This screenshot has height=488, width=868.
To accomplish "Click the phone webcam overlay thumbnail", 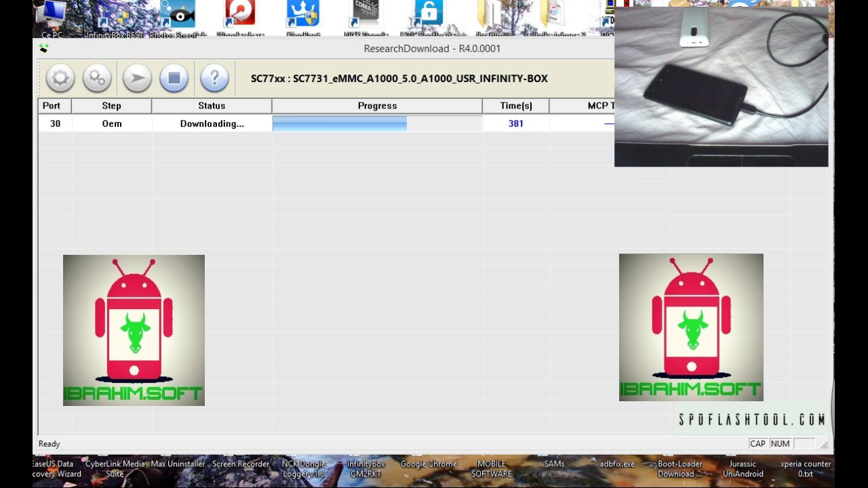I will pos(721,87).
